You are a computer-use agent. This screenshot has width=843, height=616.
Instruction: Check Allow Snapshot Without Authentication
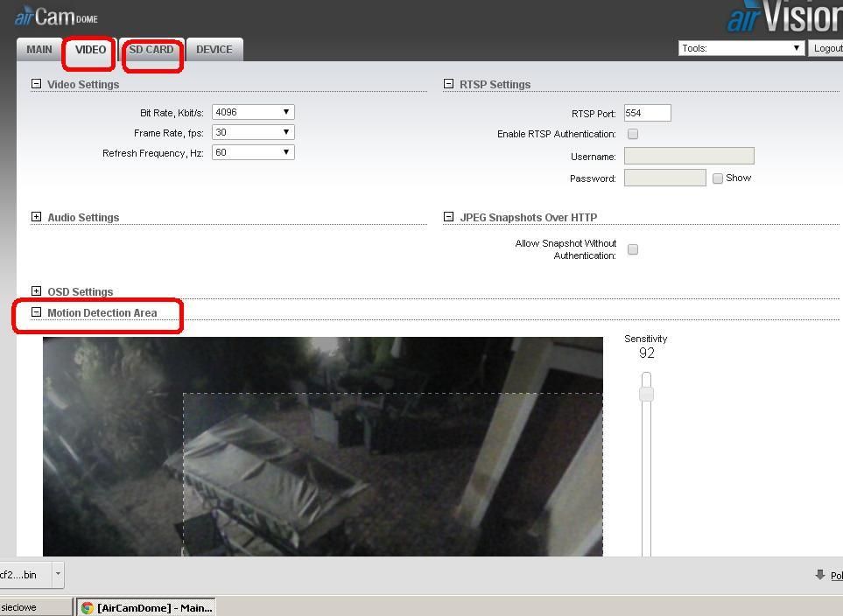(633, 249)
